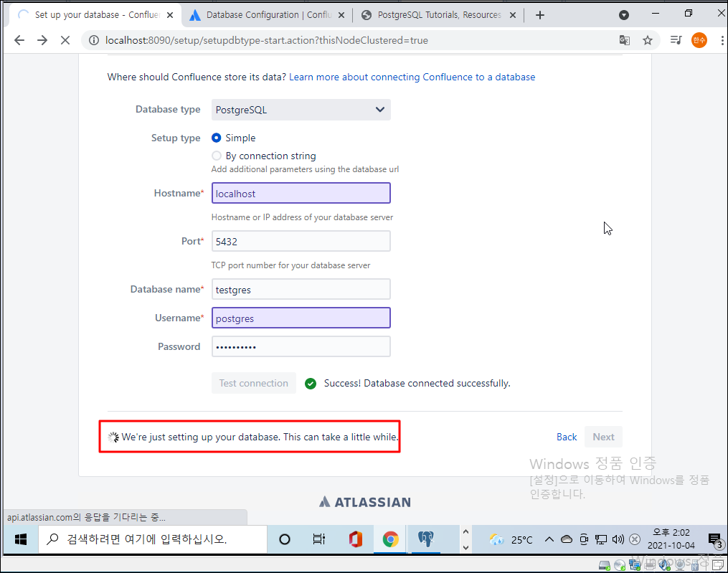
Task: Open the Windows Start menu
Action: (x=20, y=539)
